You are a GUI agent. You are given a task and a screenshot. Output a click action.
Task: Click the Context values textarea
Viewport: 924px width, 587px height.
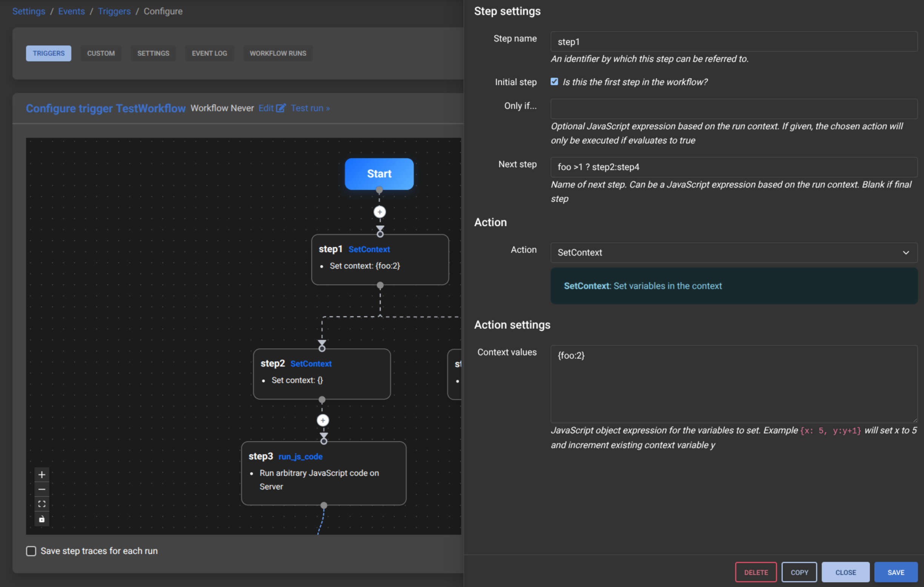(x=734, y=384)
